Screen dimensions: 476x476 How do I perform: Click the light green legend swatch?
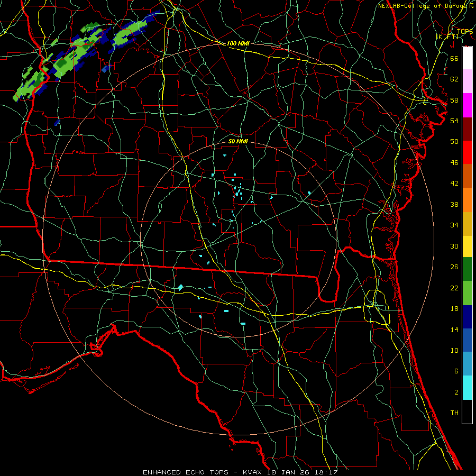pyautogui.click(x=467, y=293)
